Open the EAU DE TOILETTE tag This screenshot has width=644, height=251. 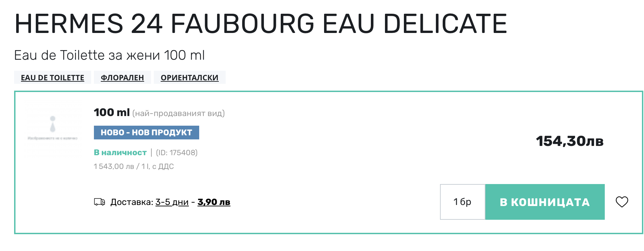pyautogui.click(x=53, y=78)
